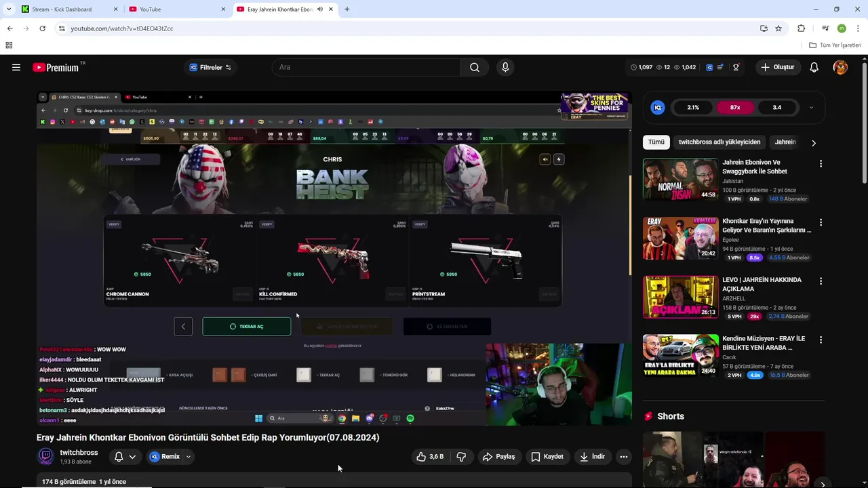Go back in browser history

coord(9,28)
